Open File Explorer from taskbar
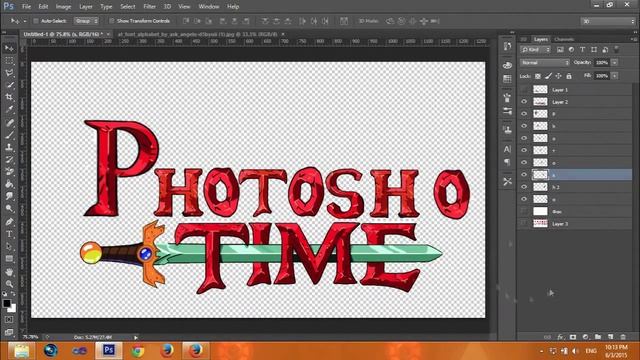The image size is (640, 360). (21, 351)
